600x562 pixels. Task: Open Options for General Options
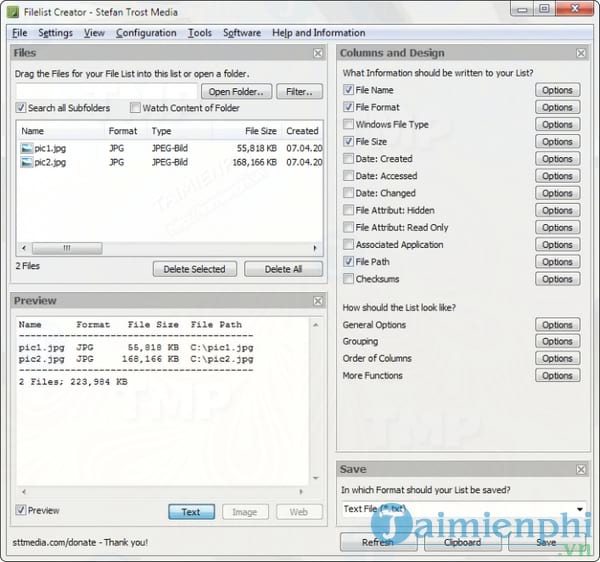557,325
